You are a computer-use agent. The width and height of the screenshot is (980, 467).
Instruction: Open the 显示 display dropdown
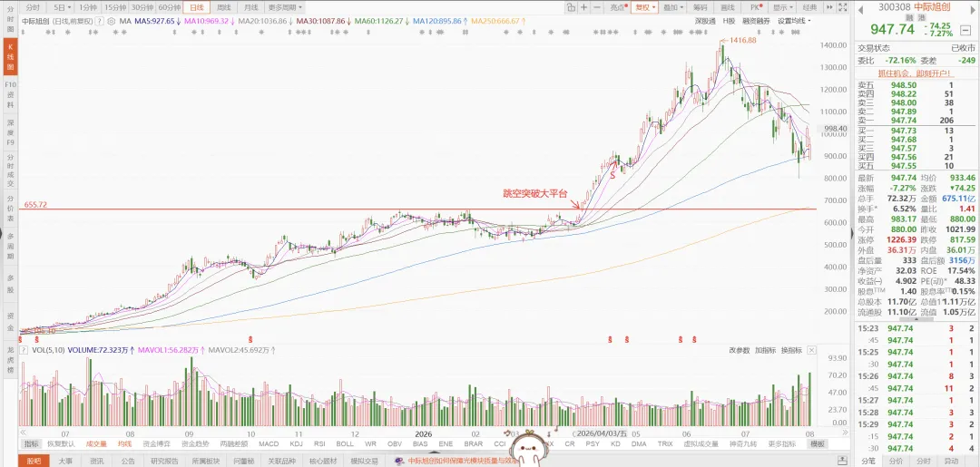tap(782, 7)
